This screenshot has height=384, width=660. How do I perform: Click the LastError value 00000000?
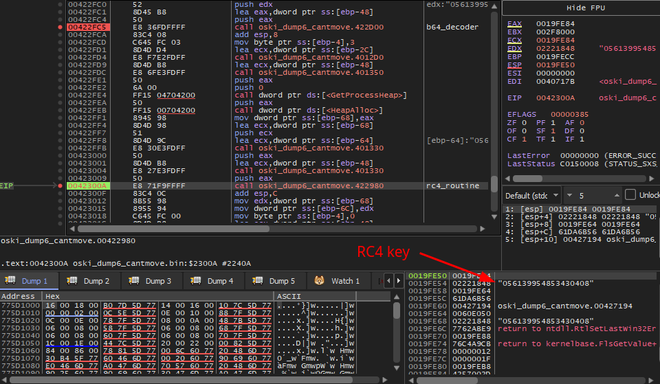pos(579,155)
